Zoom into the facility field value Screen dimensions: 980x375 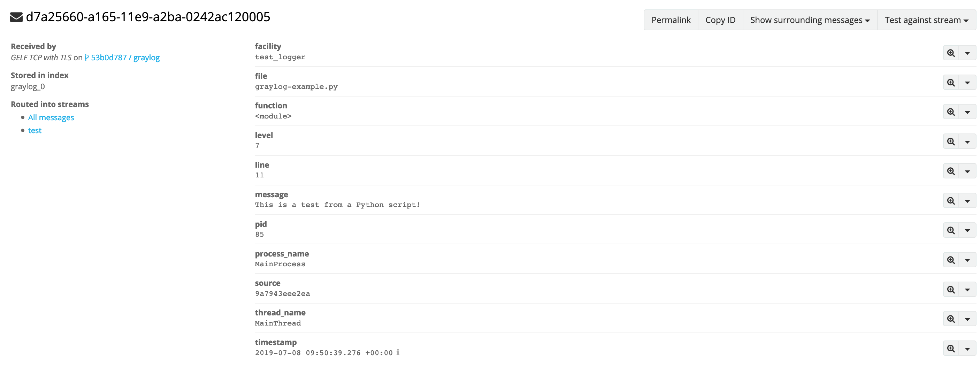click(x=951, y=53)
